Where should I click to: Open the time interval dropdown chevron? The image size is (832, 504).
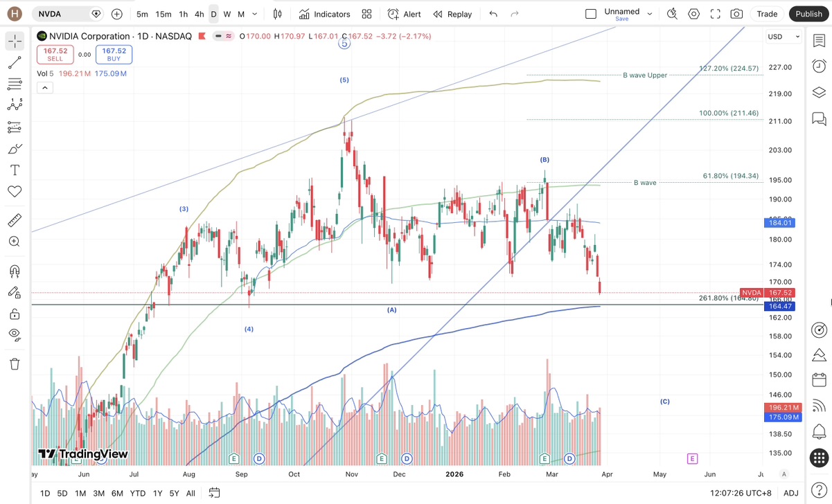click(x=255, y=14)
